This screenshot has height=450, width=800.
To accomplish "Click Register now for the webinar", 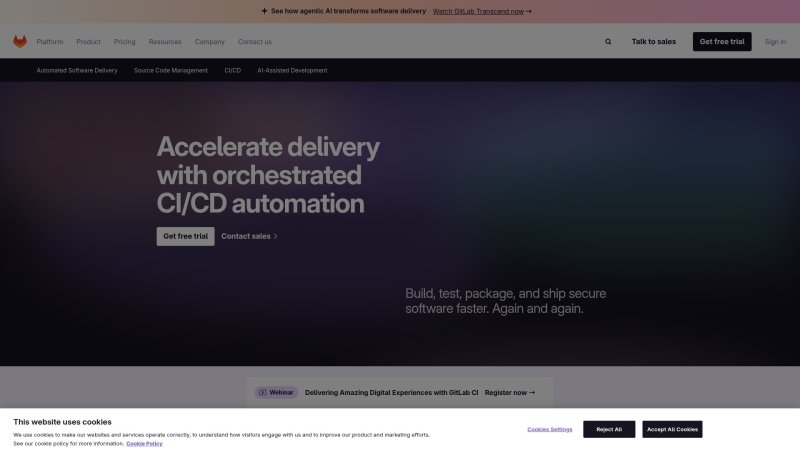I will pos(510,392).
